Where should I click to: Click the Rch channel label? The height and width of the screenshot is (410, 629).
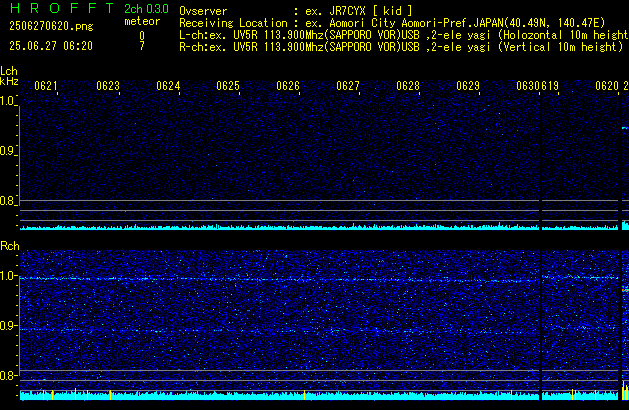tap(10, 246)
